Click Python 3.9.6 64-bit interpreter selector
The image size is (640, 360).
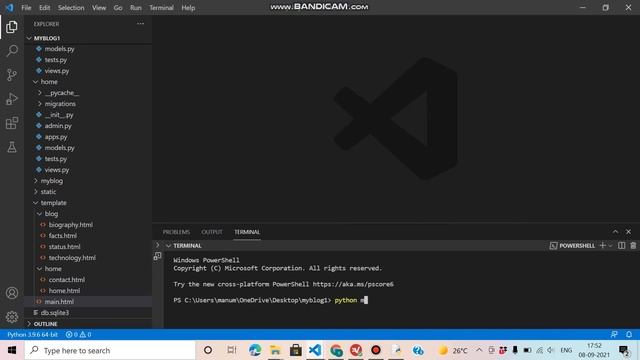pos(32,334)
